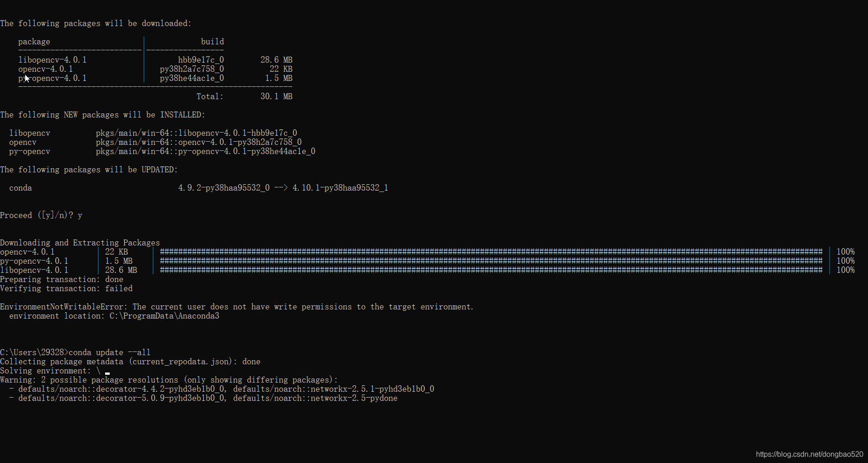Click old version 4.9.2-py38haa95532_0
Viewport: 868px width, 463px height.
(224, 188)
